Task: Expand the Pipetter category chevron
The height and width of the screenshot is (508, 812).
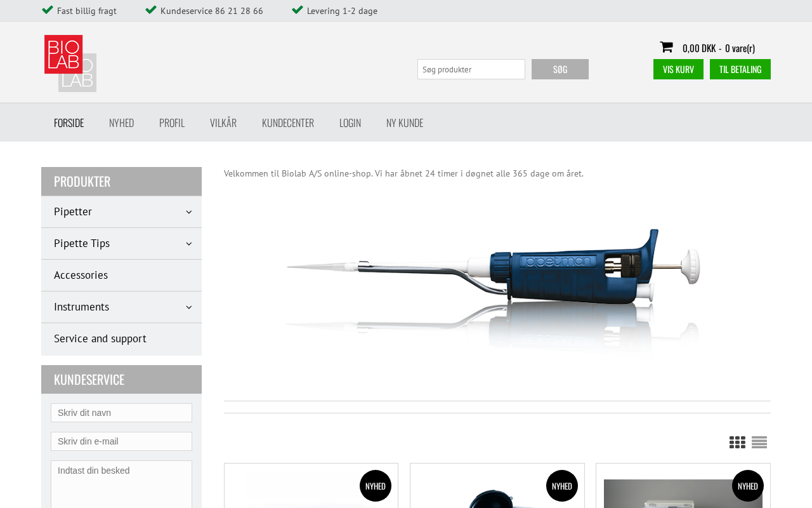Action: 188,212
